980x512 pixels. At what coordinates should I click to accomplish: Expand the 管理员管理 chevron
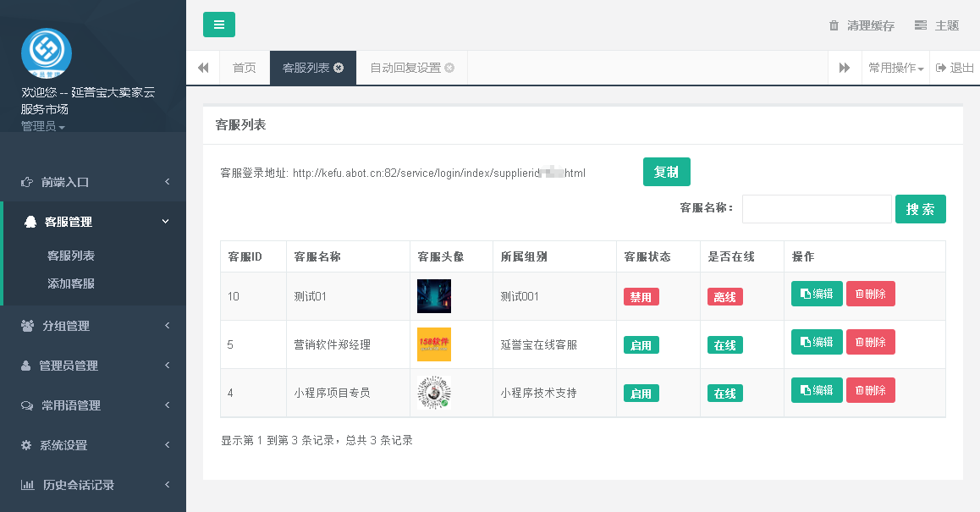click(x=167, y=365)
